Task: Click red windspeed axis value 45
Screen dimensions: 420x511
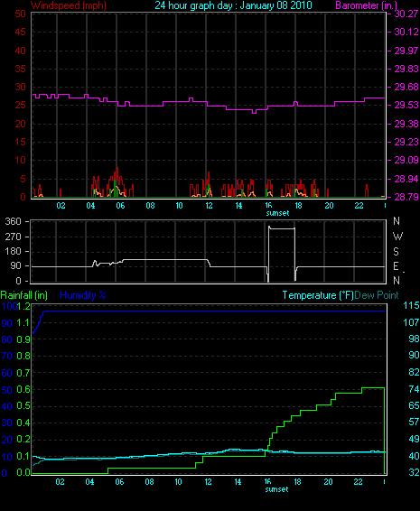Action: (x=20, y=32)
